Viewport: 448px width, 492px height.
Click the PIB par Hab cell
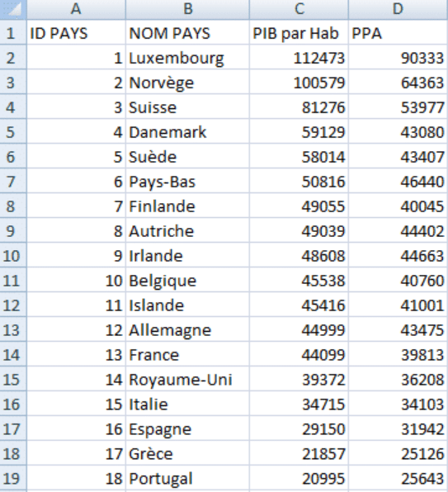click(299, 33)
